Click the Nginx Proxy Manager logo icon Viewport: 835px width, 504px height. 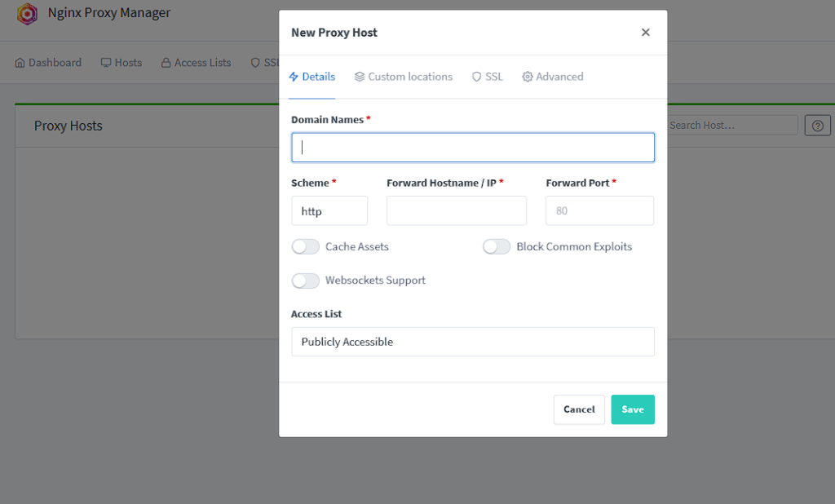point(27,14)
